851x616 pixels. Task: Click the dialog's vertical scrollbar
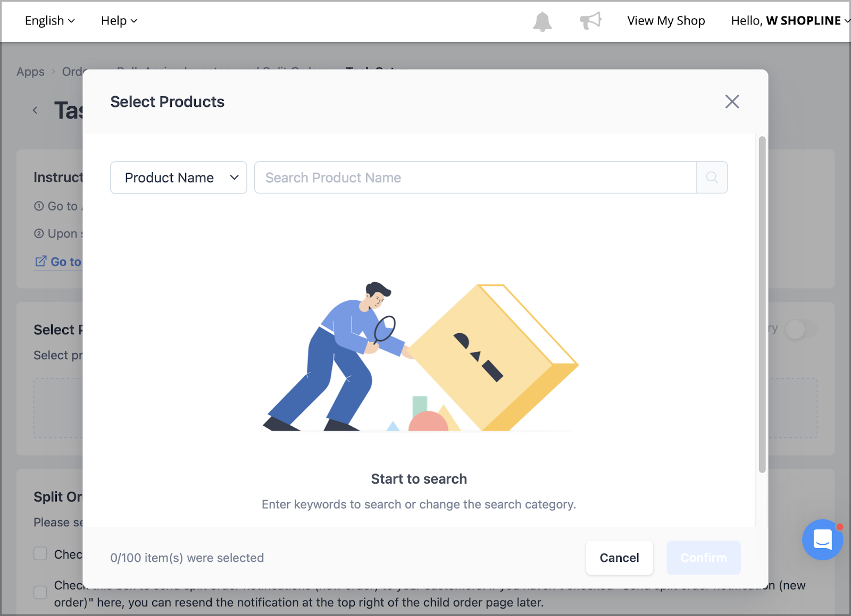(762, 304)
